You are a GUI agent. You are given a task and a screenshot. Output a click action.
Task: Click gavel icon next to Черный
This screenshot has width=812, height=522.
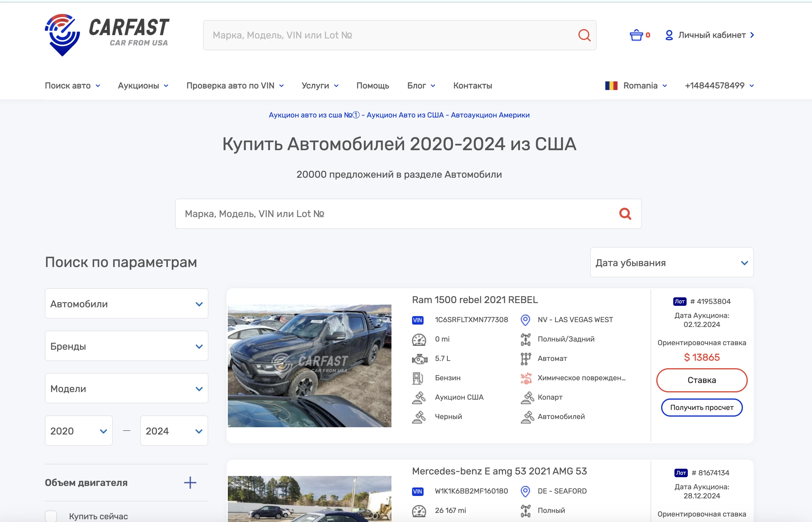click(x=419, y=417)
